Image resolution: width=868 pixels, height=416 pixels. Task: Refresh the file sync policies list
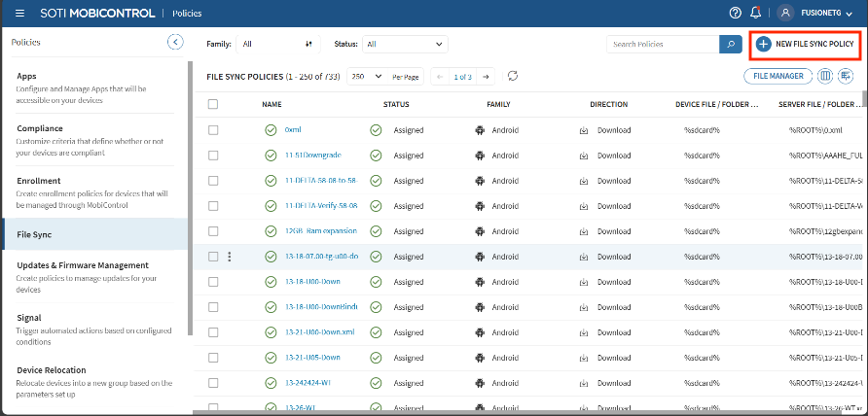pyautogui.click(x=513, y=76)
